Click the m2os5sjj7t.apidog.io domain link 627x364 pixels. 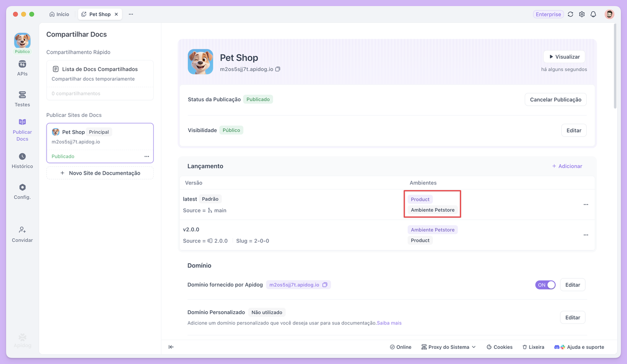pyautogui.click(x=294, y=285)
